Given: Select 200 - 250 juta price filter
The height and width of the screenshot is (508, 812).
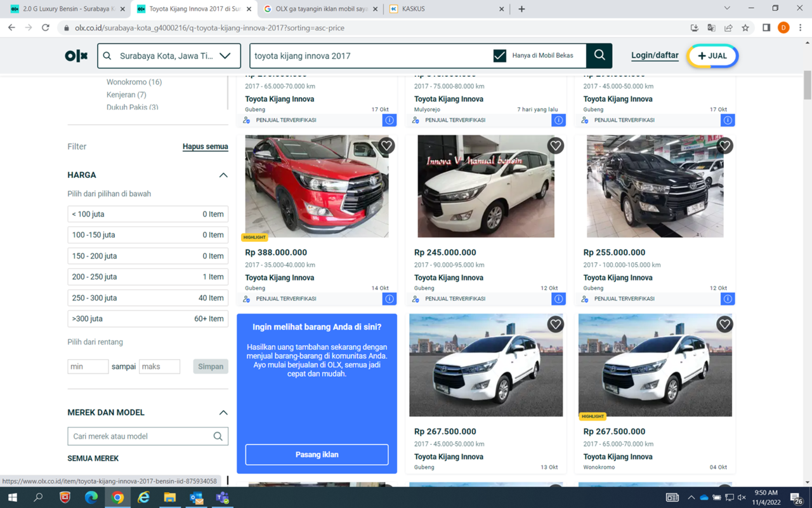Looking at the screenshot, I should pos(148,277).
